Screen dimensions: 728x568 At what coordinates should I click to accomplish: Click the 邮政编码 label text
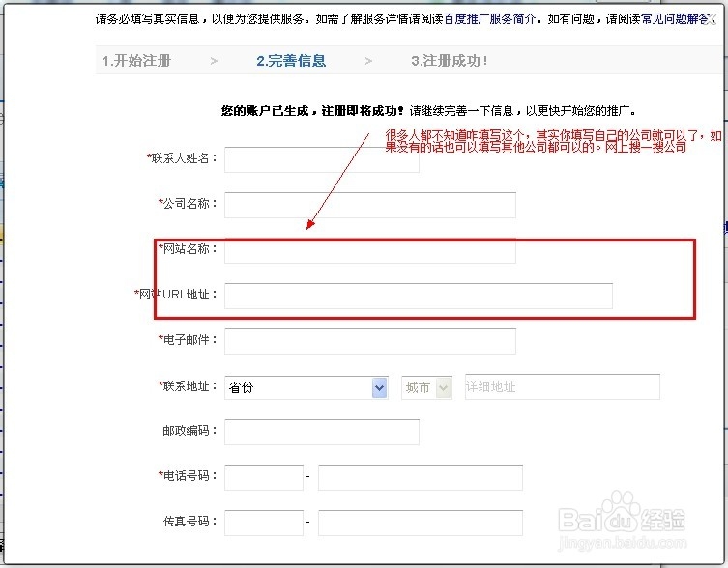point(189,431)
